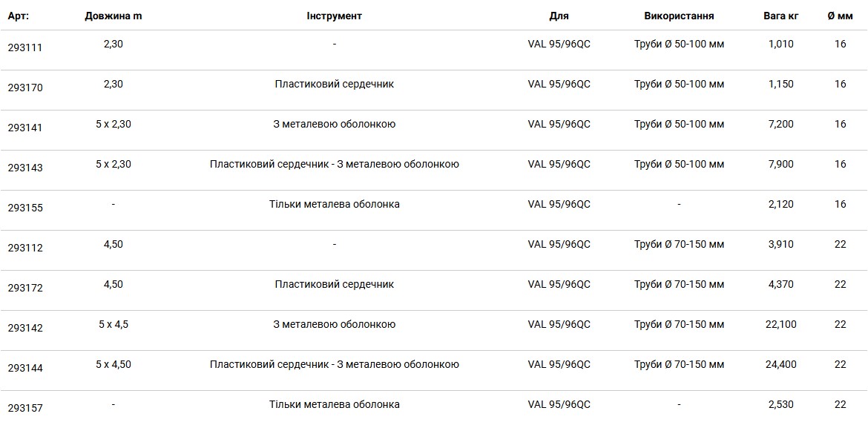Click the Для column header

tap(559, 16)
